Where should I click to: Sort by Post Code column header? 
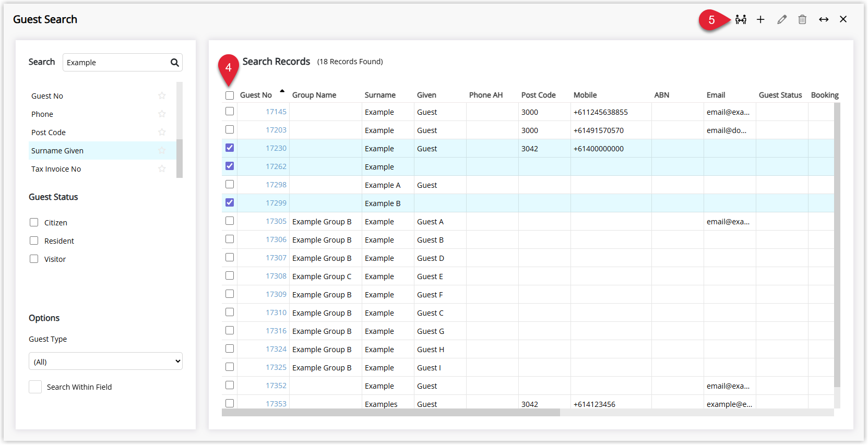(538, 95)
